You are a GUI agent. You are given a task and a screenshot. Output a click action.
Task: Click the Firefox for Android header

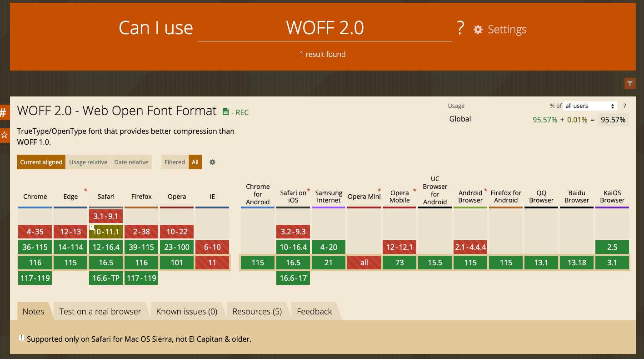[x=506, y=197]
